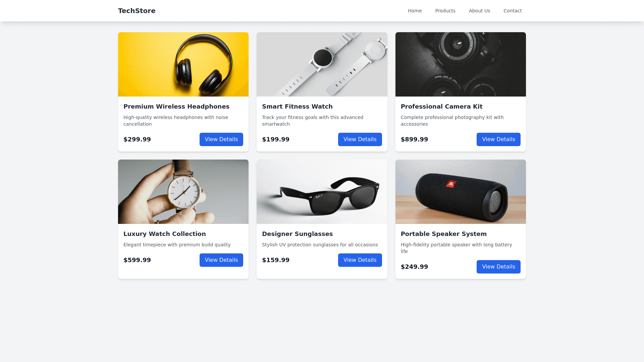Select the $899.99 price text

[x=414, y=139]
